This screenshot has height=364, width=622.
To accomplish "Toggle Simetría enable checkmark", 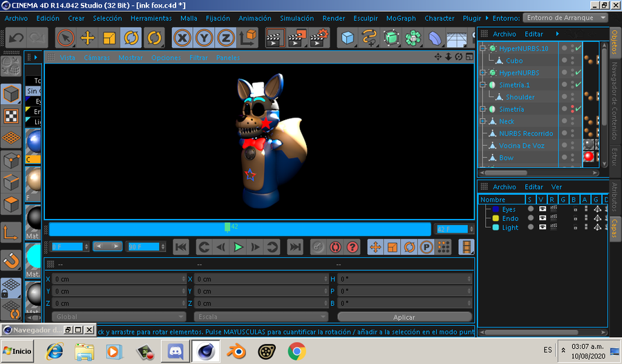I will coord(578,108).
